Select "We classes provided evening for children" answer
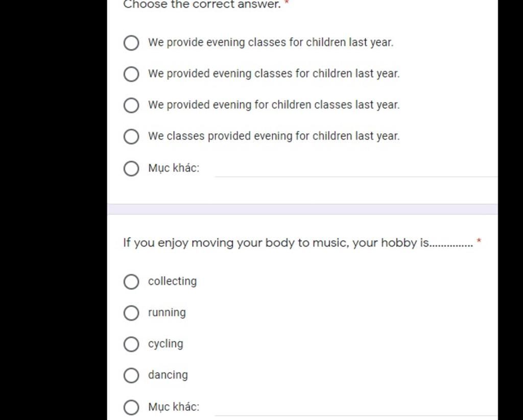 coord(131,136)
